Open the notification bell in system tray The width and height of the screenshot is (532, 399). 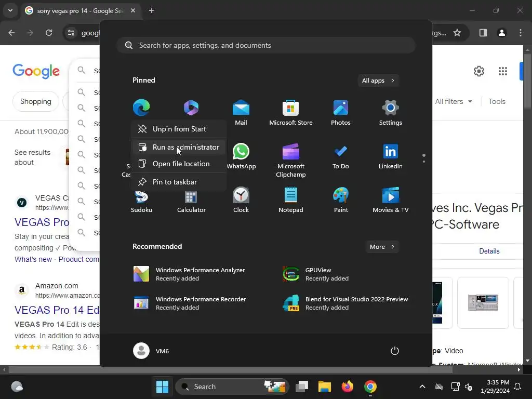click(518, 387)
